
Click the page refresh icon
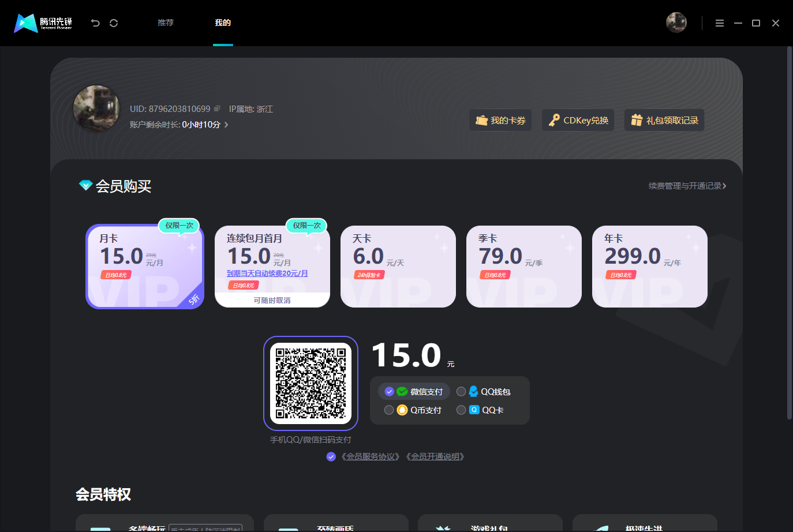point(113,23)
